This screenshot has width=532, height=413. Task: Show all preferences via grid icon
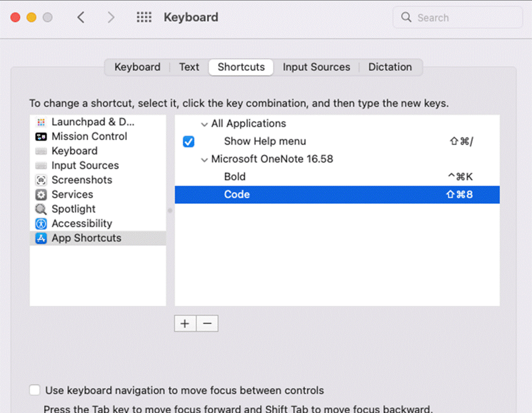(x=144, y=17)
